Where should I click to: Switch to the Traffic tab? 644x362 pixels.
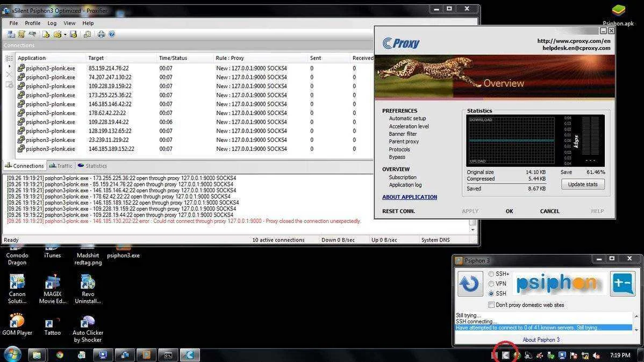[x=61, y=166]
